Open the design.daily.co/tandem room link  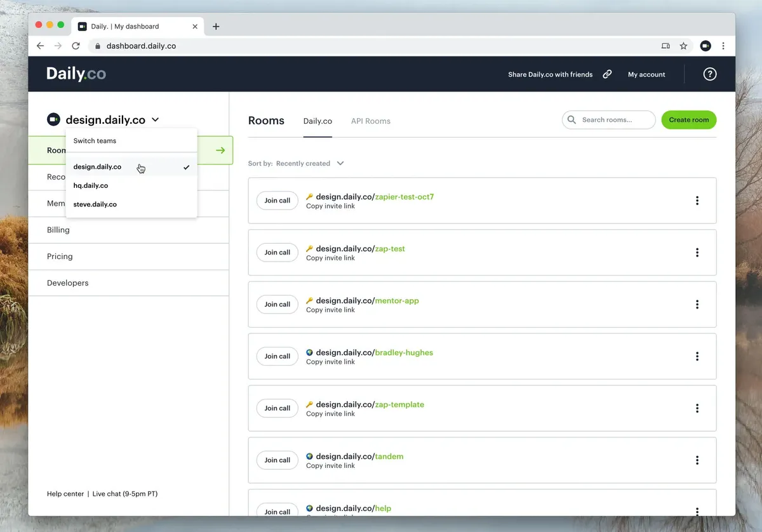pyautogui.click(x=359, y=456)
